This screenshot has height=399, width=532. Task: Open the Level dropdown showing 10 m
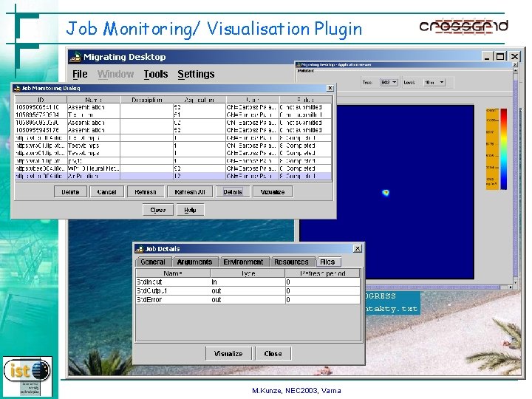(x=434, y=83)
